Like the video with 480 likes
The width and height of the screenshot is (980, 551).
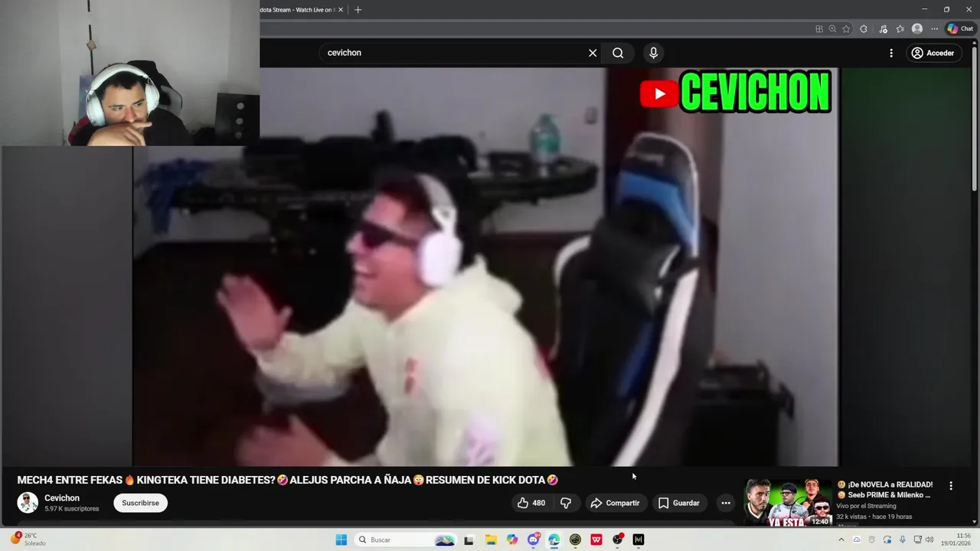pyautogui.click(x=531, y=503)
